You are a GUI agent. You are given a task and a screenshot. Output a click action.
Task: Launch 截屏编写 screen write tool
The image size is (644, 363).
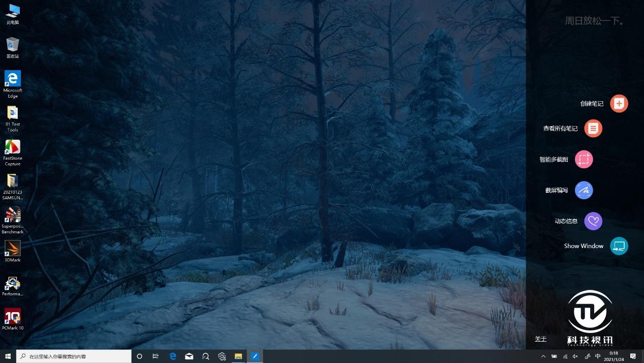pos(584,191)
